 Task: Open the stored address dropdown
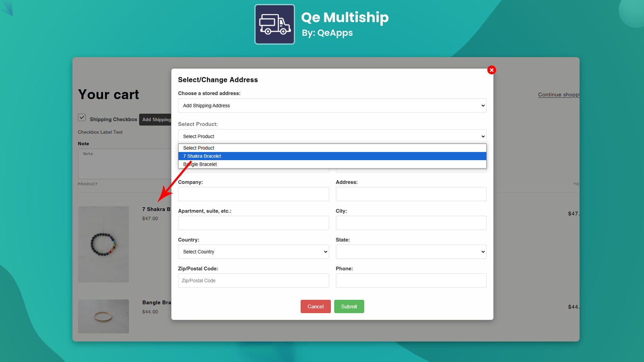pos(332,106)
